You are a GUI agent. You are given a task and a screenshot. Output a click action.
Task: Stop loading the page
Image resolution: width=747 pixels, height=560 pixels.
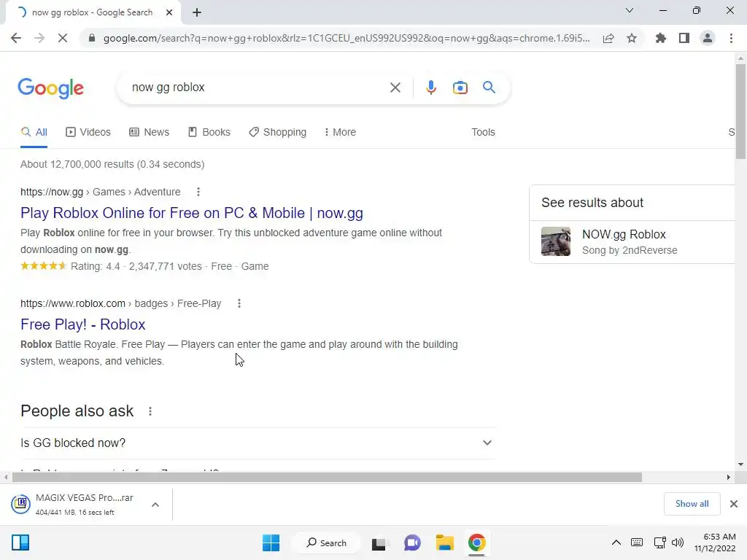point(63,38)
